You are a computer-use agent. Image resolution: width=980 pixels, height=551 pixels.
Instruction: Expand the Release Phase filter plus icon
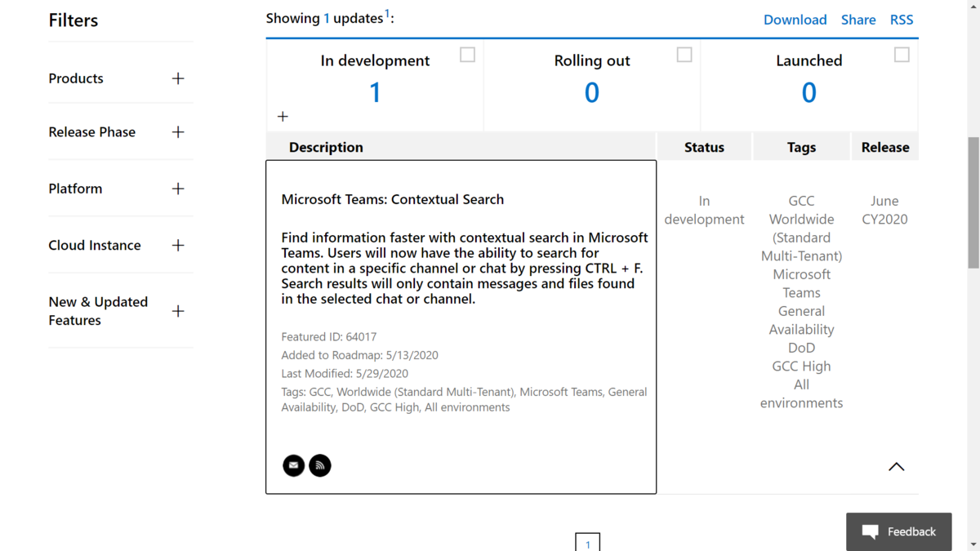(x=178, y=132)
